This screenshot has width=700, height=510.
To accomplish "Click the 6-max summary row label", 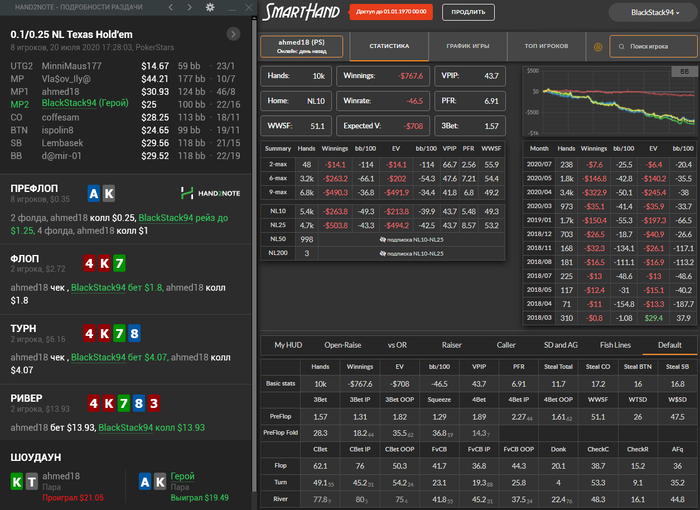I will coord(278,178).
